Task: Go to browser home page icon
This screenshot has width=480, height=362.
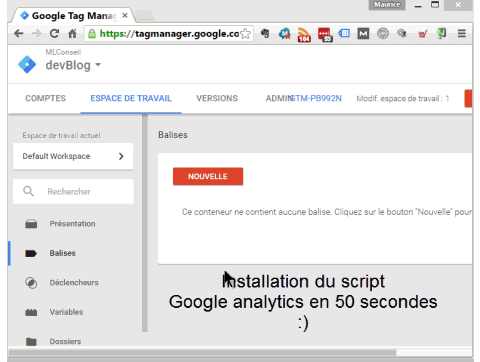Action: click(72, 33)
